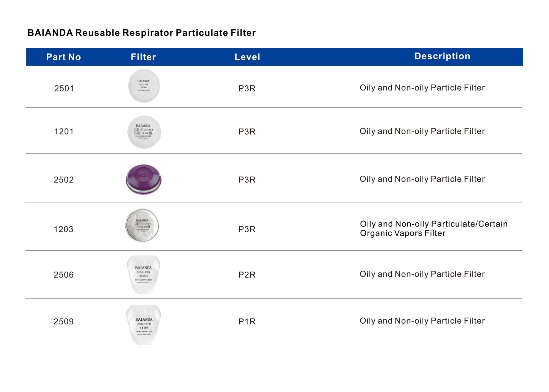Click part number 2501
549x392 pixels.
click(64, 88)
